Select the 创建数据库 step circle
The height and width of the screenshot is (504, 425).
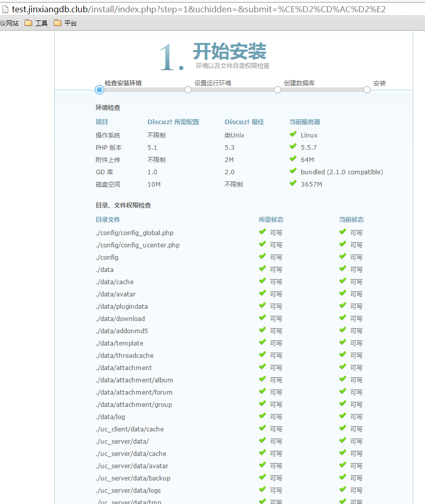click(277, 89)
